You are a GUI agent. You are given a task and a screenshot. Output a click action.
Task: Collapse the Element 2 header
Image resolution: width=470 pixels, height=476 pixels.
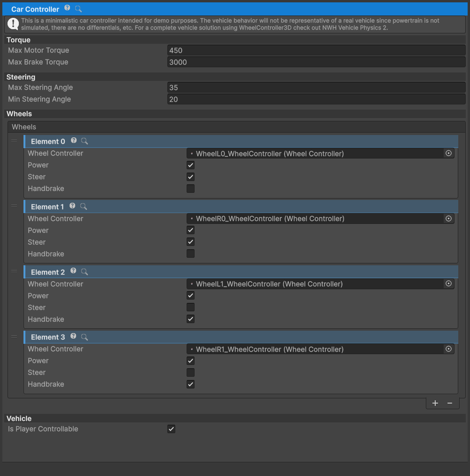[241, 272]
